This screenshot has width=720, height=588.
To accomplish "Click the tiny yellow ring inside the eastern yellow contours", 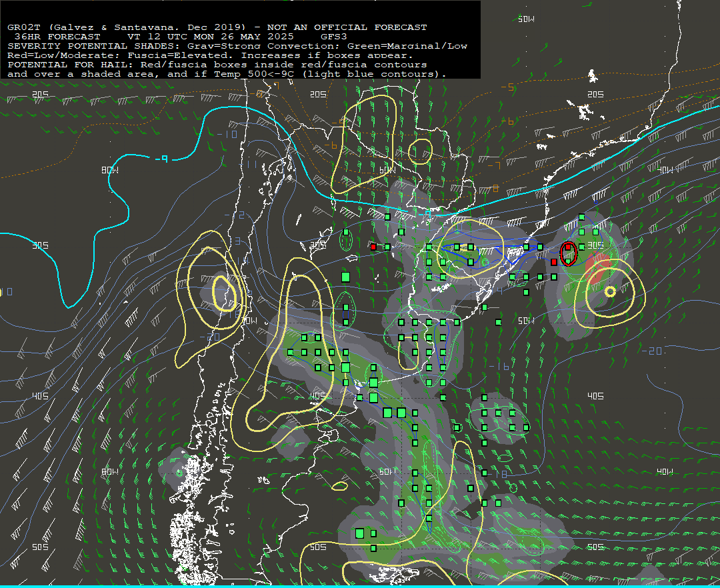I will (610, 291).
